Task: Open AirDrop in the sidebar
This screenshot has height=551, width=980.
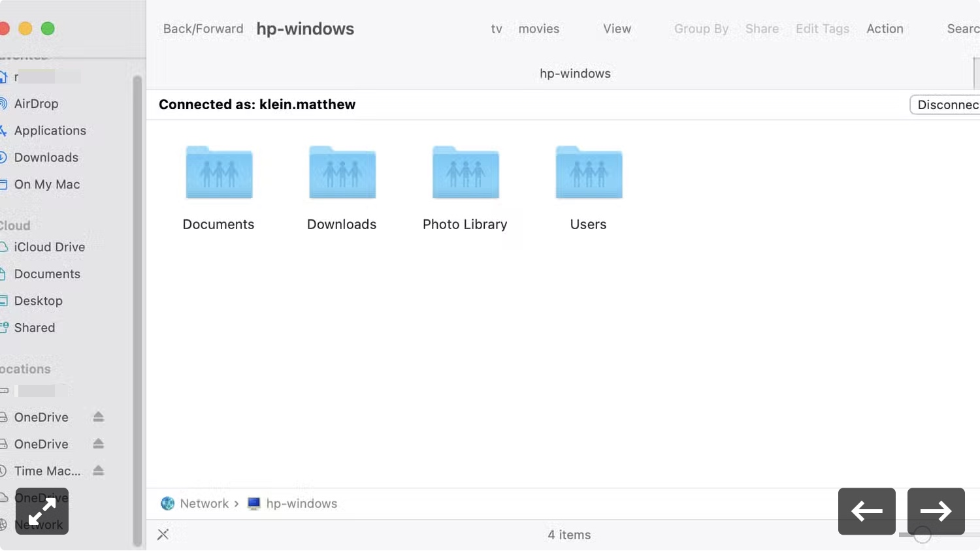Action: pyautogui.click(x=36, y=103)
